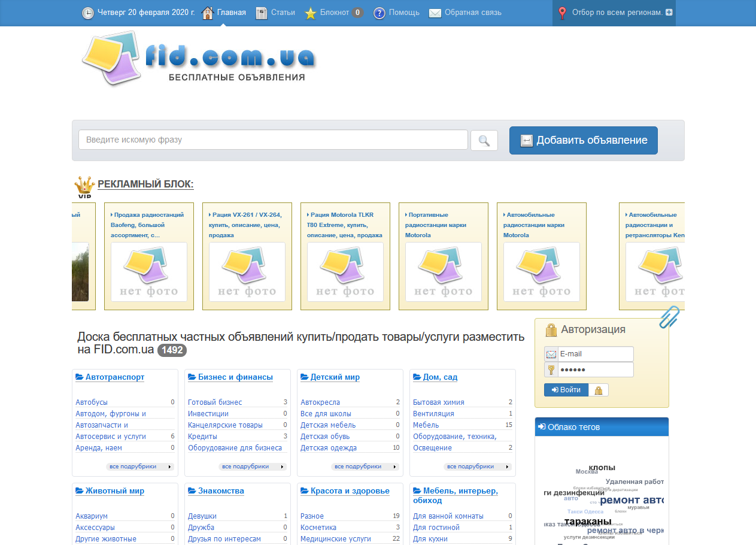Image resolution: width=756 pixels, height=545 pixels.
Task: Click the house Главная icon
Action: coord(208,13)
